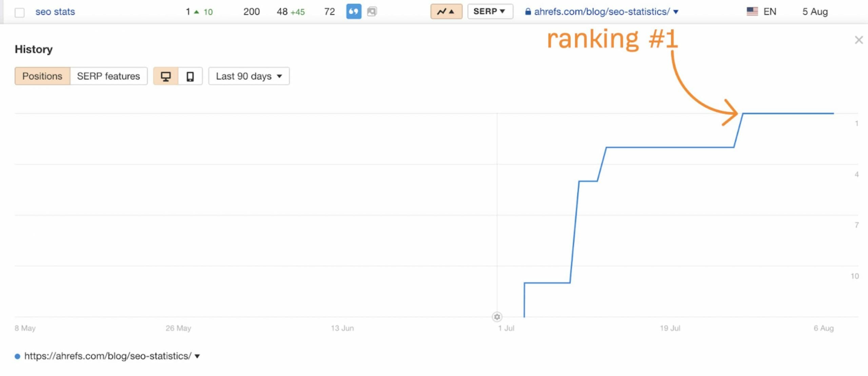Open the Last 90 days dropdown
The image size is (868, 376).
click(249, 76)
